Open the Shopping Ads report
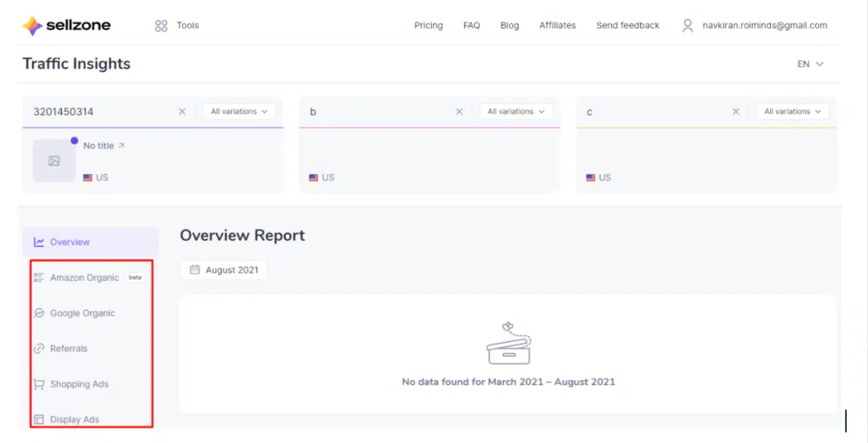 click(x=80, y=384)
